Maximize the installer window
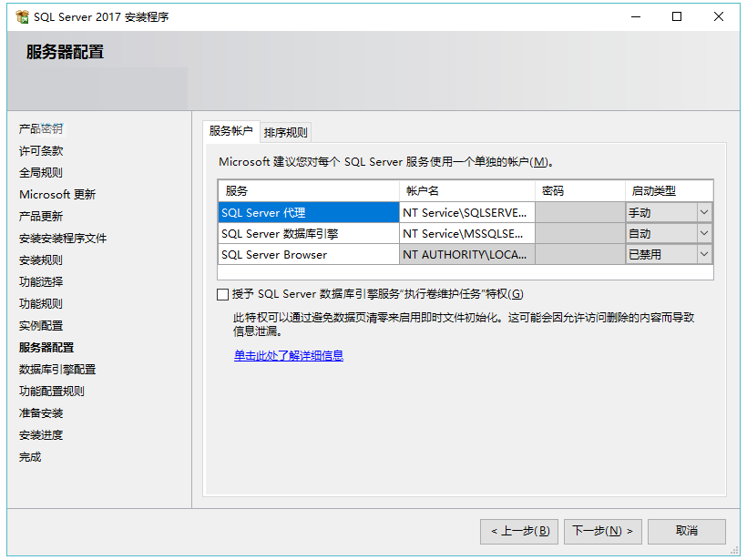 (677, 16)
